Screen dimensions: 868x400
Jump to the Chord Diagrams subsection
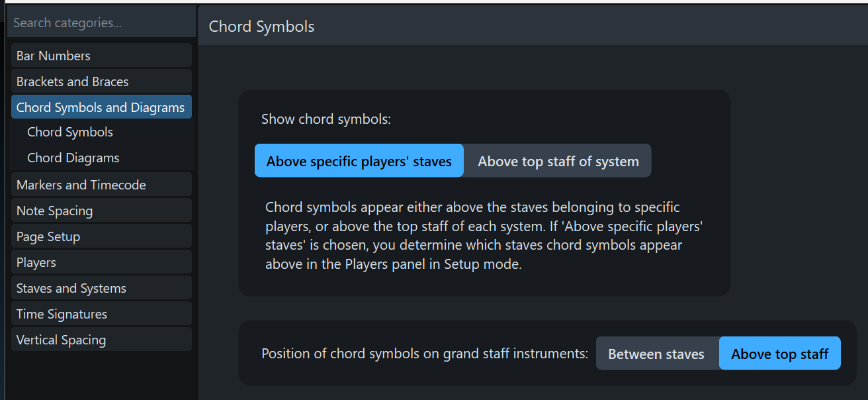(73, 158)
